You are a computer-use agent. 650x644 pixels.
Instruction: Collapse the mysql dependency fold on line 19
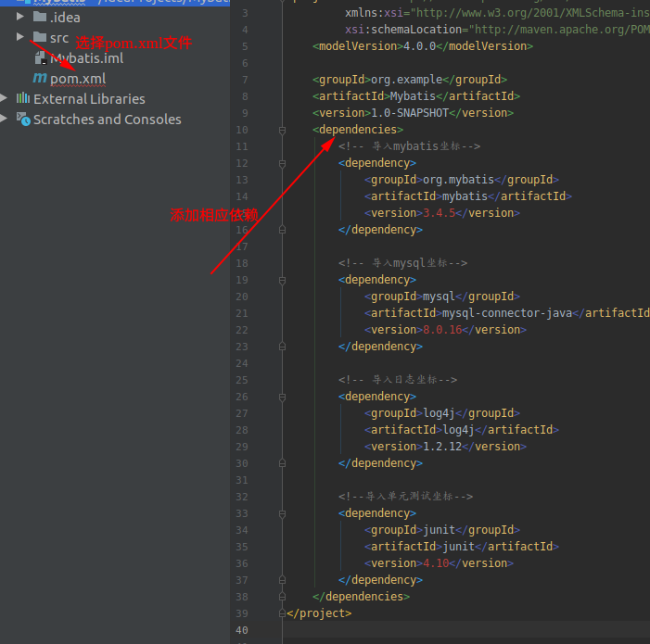[x=282, y=281]
